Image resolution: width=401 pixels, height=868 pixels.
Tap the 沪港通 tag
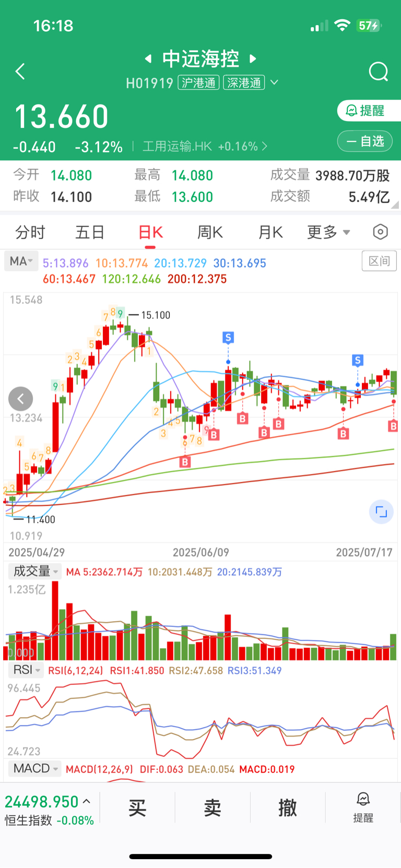point(198,82)
